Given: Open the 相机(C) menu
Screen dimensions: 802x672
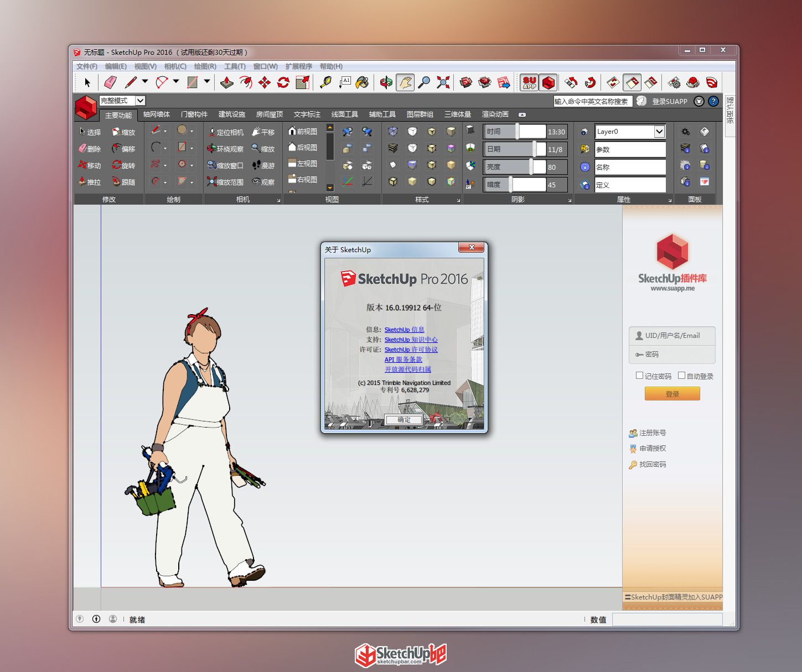Looking at the screenshot, I should pos(175,66).
